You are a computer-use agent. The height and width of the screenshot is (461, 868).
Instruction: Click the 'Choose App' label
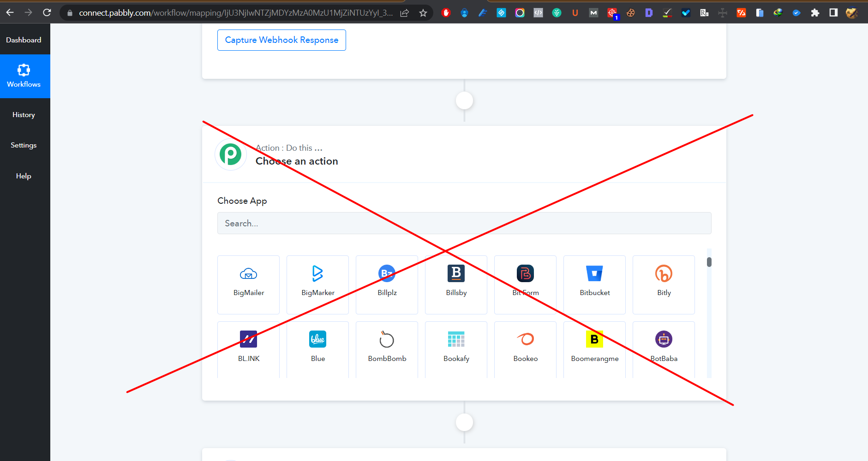pos(242,201)
